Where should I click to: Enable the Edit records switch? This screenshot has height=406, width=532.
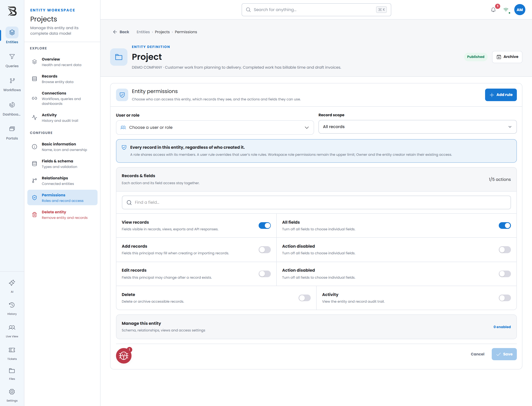[x=264, y=274]
